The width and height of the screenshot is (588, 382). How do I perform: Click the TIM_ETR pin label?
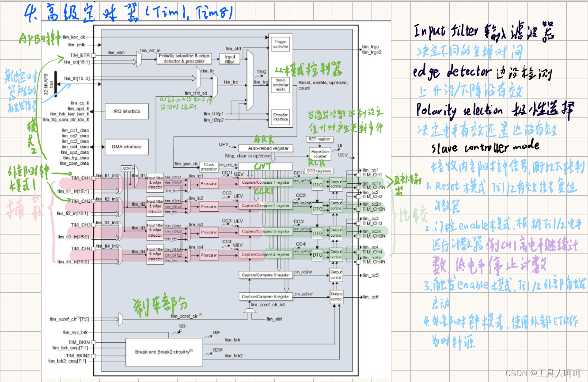80,56
